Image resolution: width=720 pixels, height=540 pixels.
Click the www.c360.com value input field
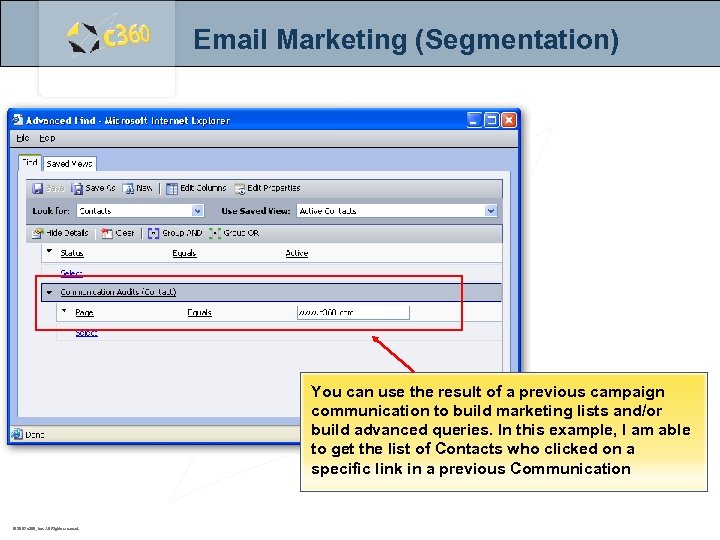pyautogui.click(x=353, y=312)
